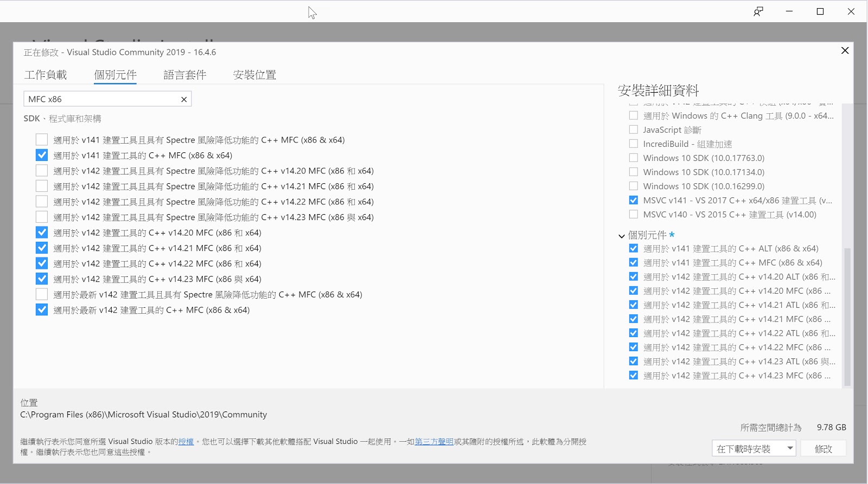Close the modify dialog with X
Screen dimensions: 868x484
click(x=845, y=50)
